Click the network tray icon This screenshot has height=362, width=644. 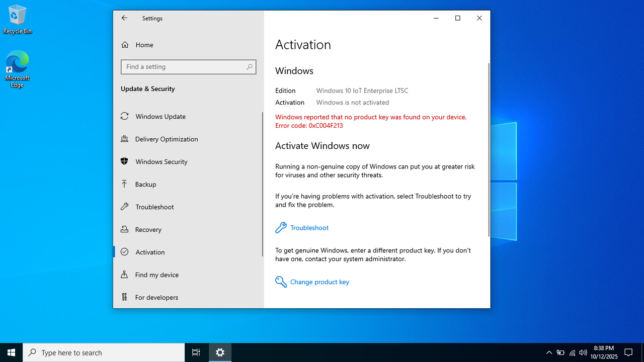tap(572, 352)
